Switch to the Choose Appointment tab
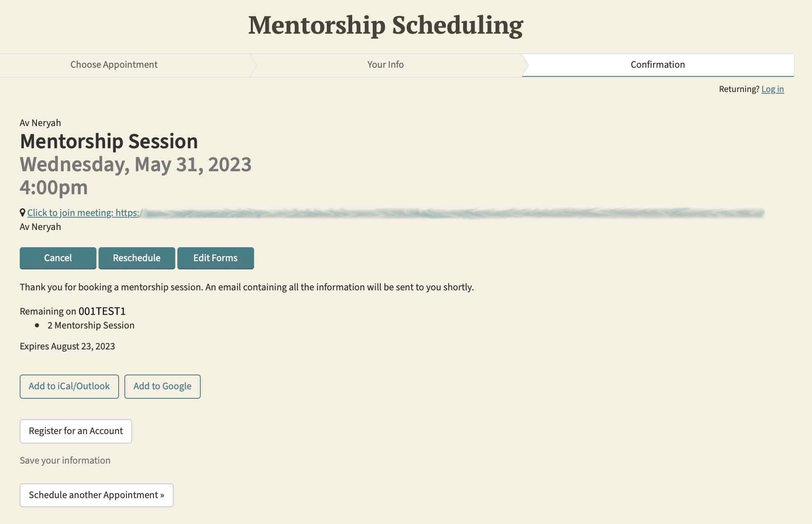This screenshot has height=524, width=812. [114, 64]
